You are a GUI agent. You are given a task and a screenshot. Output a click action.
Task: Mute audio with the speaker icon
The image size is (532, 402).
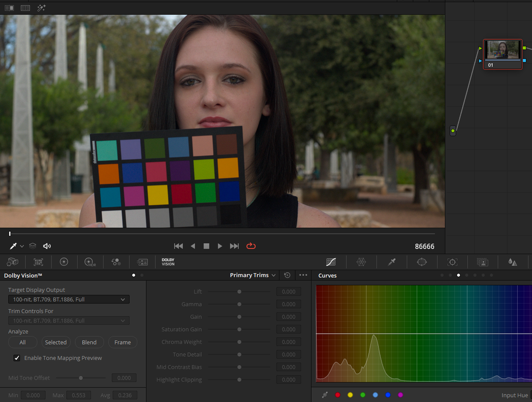tap(47, 246)
